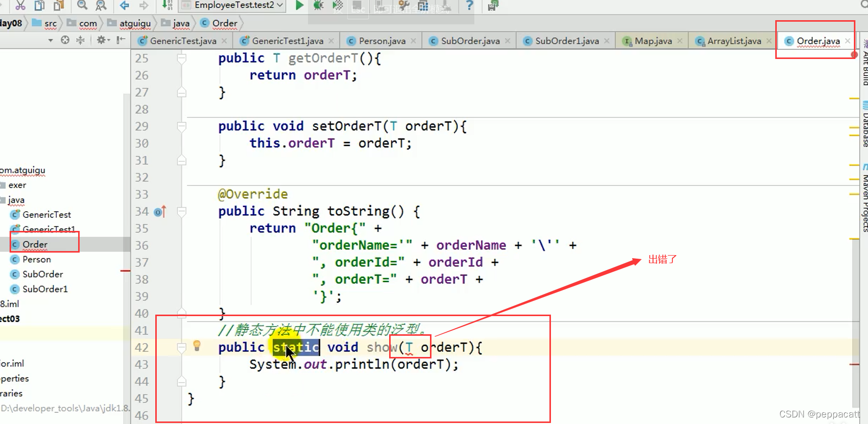Select Order class in project tree
Viewport: 868px width, 424px height.
tap(29, 245)
